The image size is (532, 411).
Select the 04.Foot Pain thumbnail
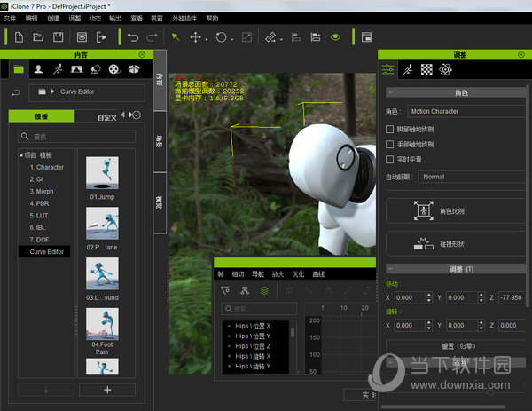(x=102, y=324)
